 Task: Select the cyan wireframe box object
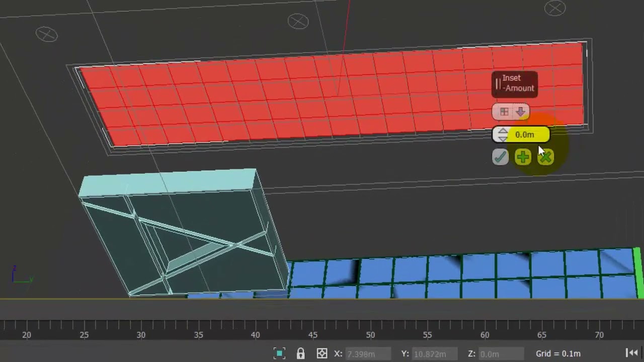[x=184, y=232]
